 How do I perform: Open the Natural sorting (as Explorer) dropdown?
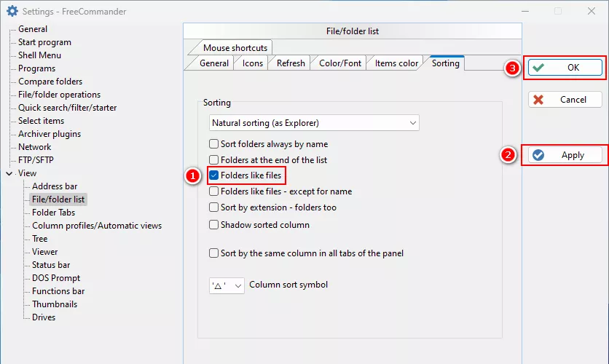click(314, 123)
